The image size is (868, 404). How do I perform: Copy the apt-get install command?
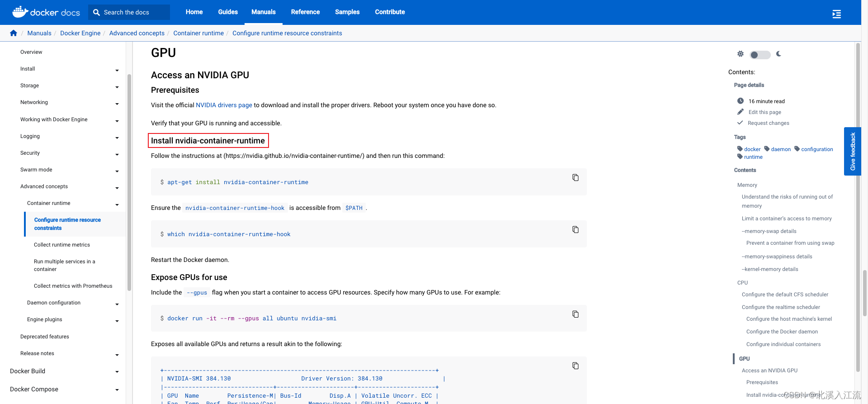576,177
